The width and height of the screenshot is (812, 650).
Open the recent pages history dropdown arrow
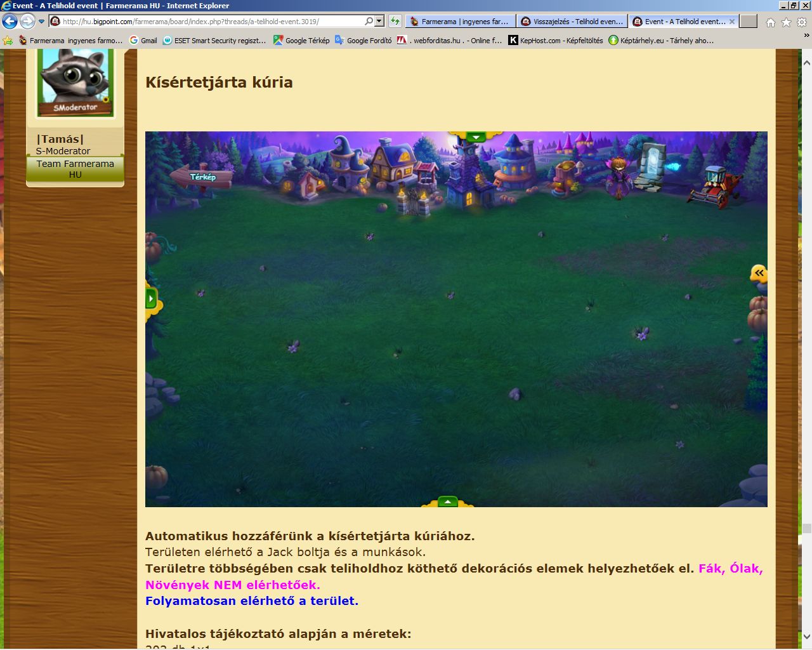pos(41,22)
